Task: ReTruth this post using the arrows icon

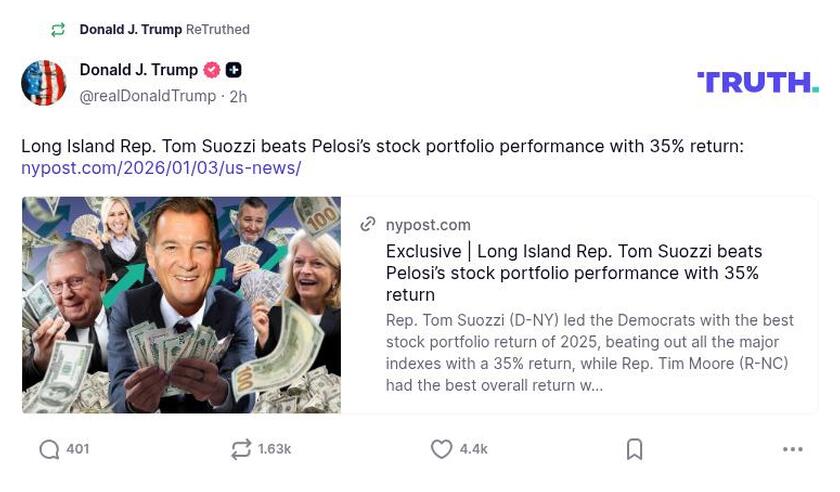Action: [241, 450]
